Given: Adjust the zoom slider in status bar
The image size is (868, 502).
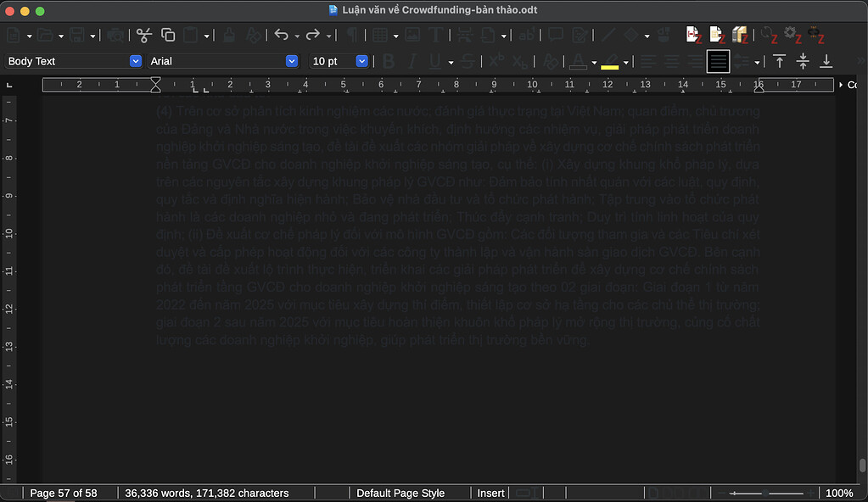Looking at the screenshot, I should coord(764,492).
